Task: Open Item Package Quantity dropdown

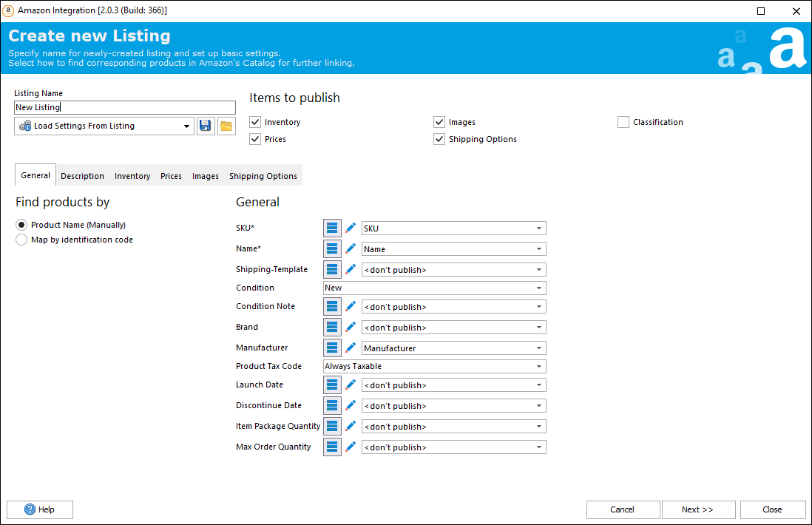Action: point(453,427)
